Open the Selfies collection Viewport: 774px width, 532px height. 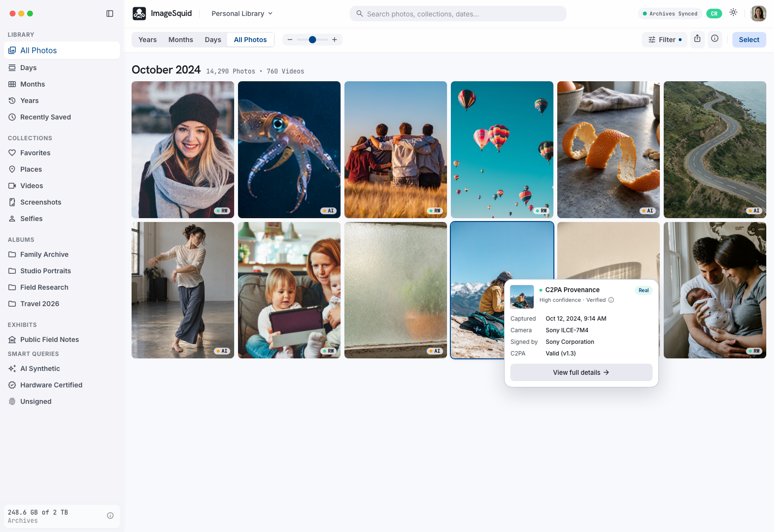pyautogui.click(x=62, y=219)
